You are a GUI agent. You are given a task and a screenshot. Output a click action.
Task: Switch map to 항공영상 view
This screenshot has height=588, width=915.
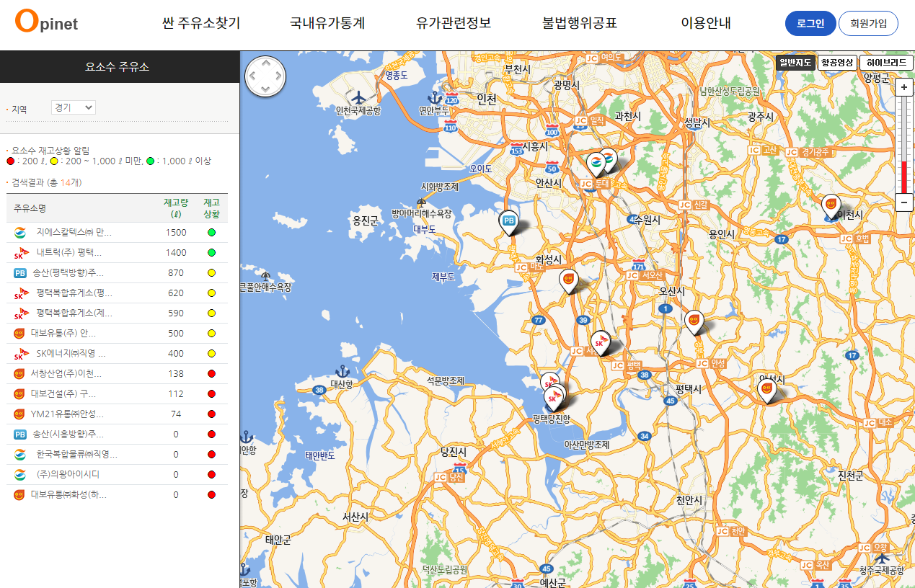pyautogui.click(x=837, y=63)
